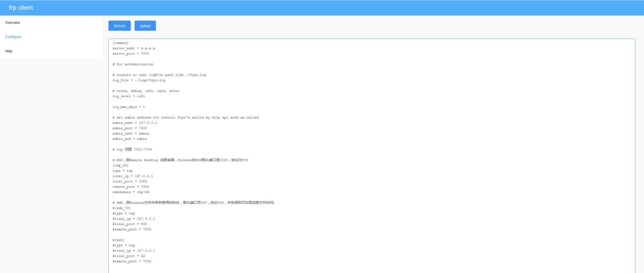Click the line 'admin_pwd = admin'
This screenshot has width=644, height=273.
click(130, 139)
